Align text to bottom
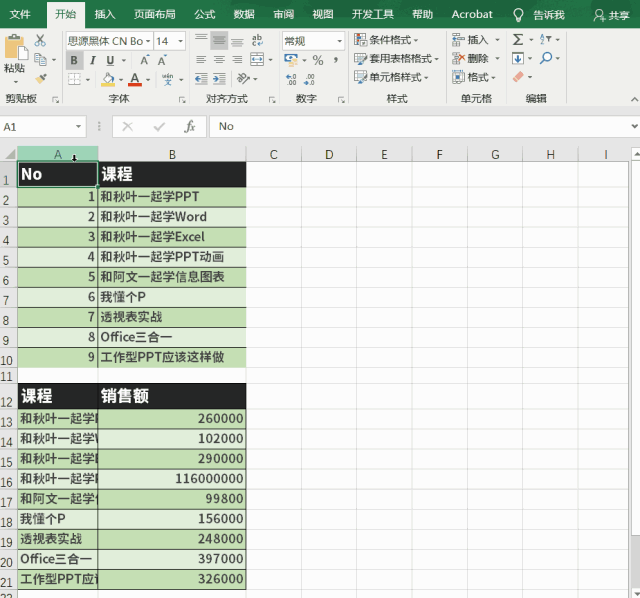The height and width of the screenshot is (598, 640). (237, 40)
